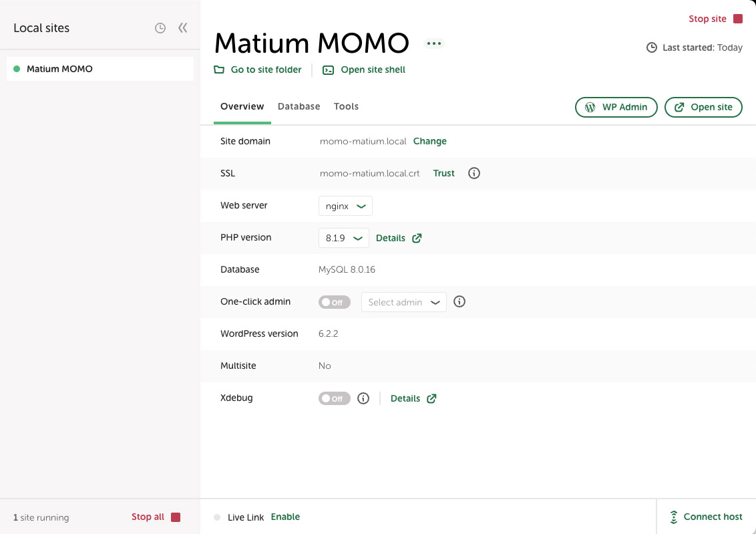Toggle the Xdebug switch

[335, 398]
